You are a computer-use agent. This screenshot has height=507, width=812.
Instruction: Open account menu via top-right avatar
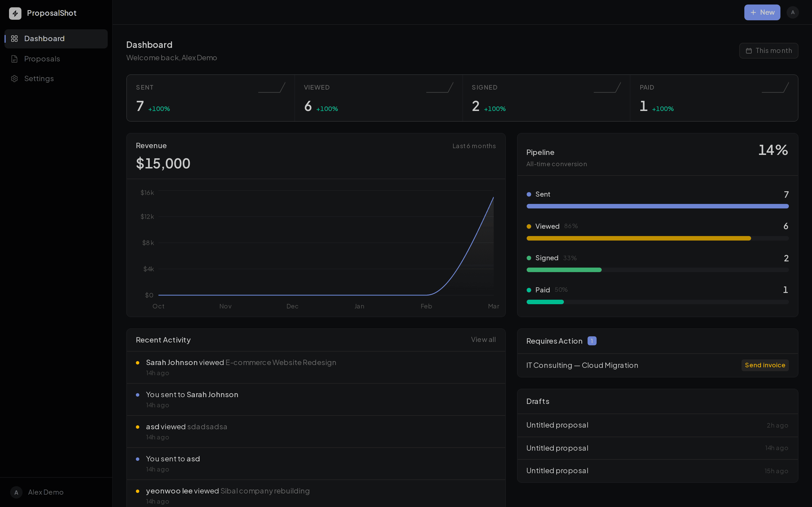pos(793,12)
